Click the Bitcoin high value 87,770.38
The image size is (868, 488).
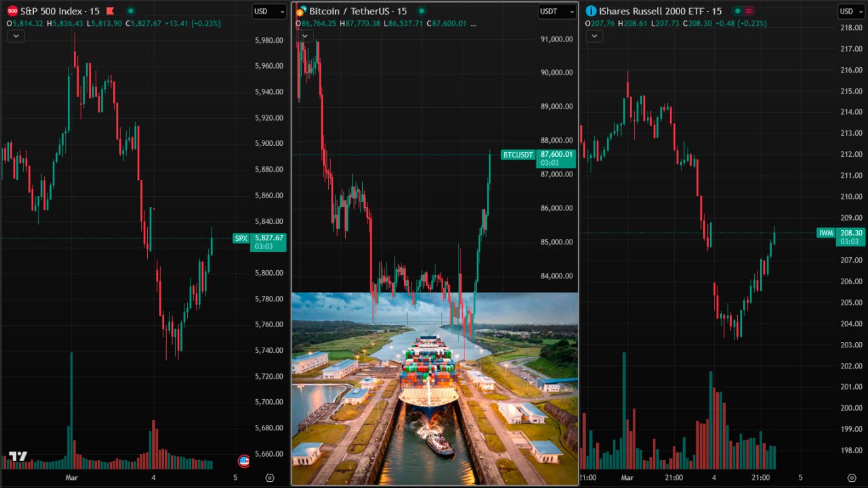[x=364, y=23]
